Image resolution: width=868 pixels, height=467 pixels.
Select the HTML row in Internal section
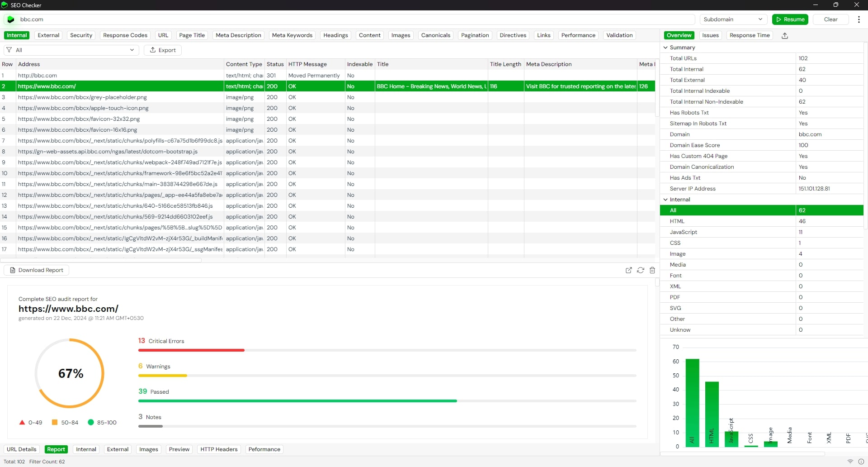tap(762, 221)
